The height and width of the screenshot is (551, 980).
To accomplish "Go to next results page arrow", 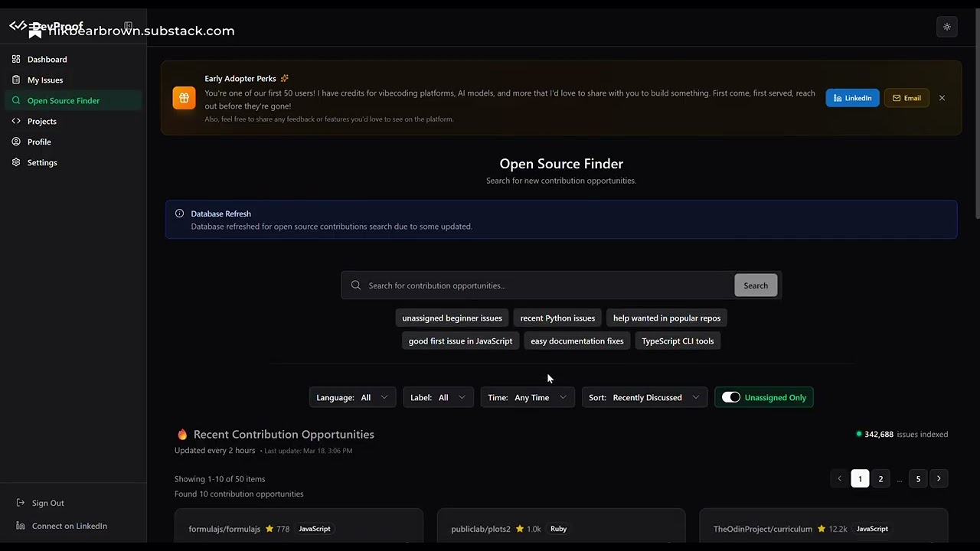I will click(x=939, y=479).
